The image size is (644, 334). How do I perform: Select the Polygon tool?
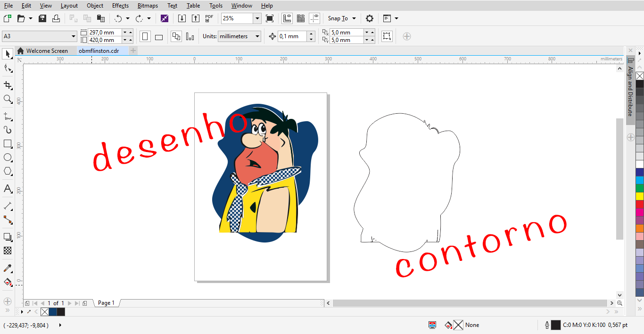tap(8, 171)
